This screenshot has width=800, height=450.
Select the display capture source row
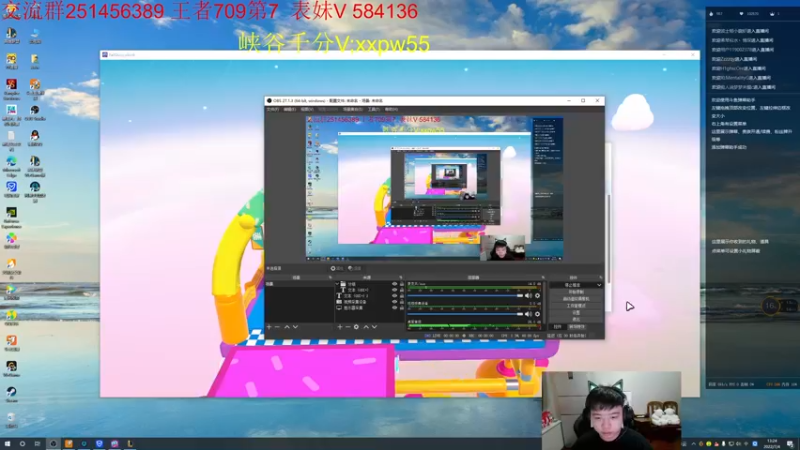[x=370, y=308]
